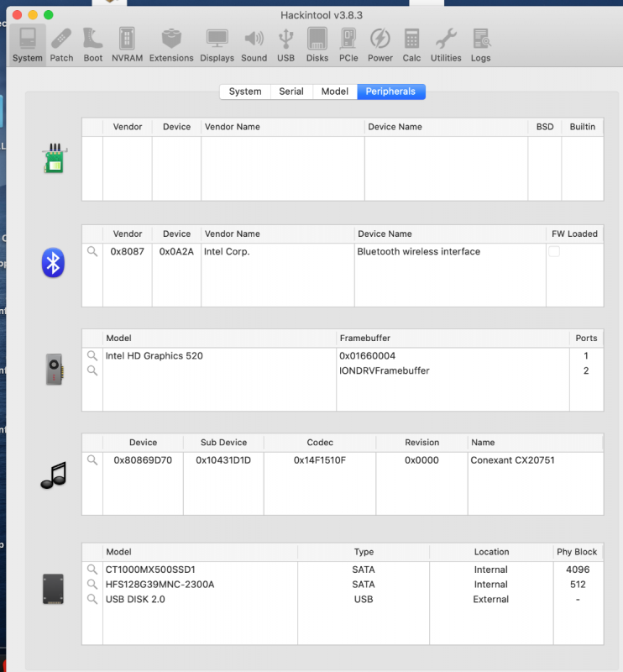Switch to the NVRAM section
Screen dimensions: 623x672
127,45
